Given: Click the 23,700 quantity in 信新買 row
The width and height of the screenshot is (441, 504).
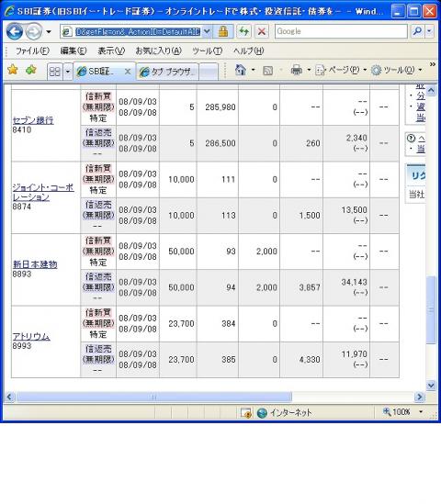Looking at the screenshot, I should pyautogui.click(x=181, y=323).
